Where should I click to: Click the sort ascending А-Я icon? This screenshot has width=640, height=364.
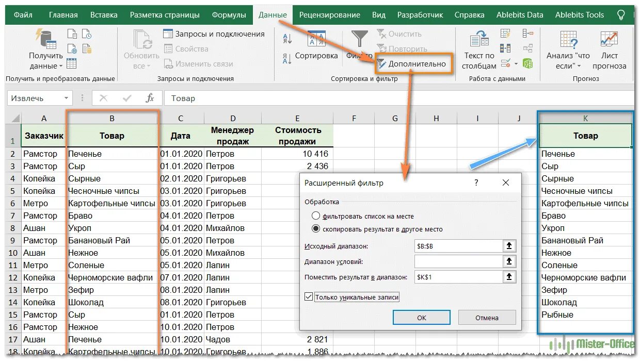click(287, 38)
